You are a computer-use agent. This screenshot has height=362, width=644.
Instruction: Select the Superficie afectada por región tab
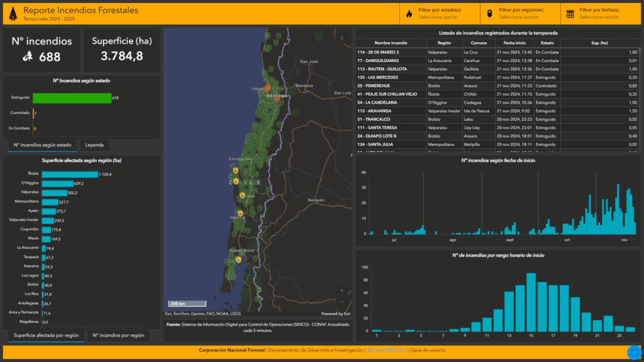(46, 336)
